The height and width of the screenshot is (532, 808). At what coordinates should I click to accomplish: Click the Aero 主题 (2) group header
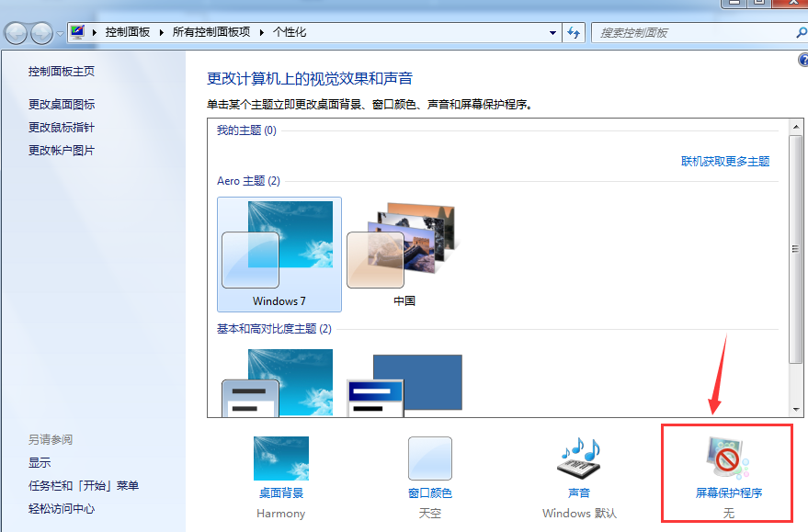click(x=248, y=181)
